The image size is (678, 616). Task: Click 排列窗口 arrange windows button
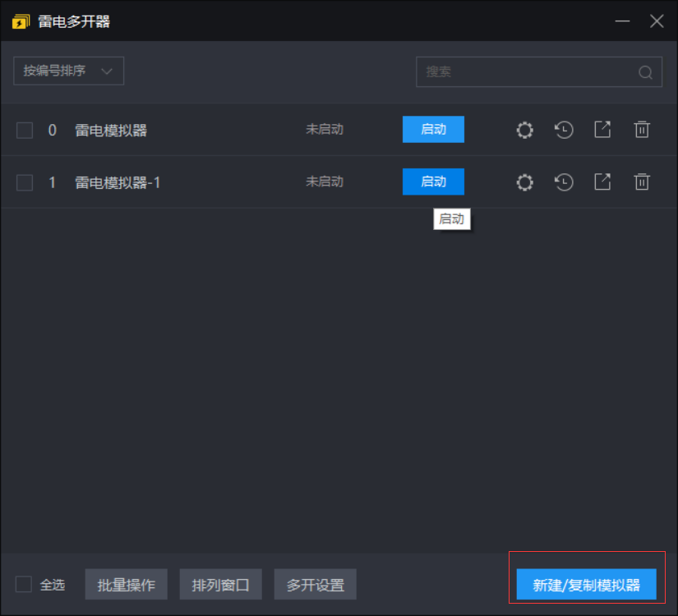point(220,585)
